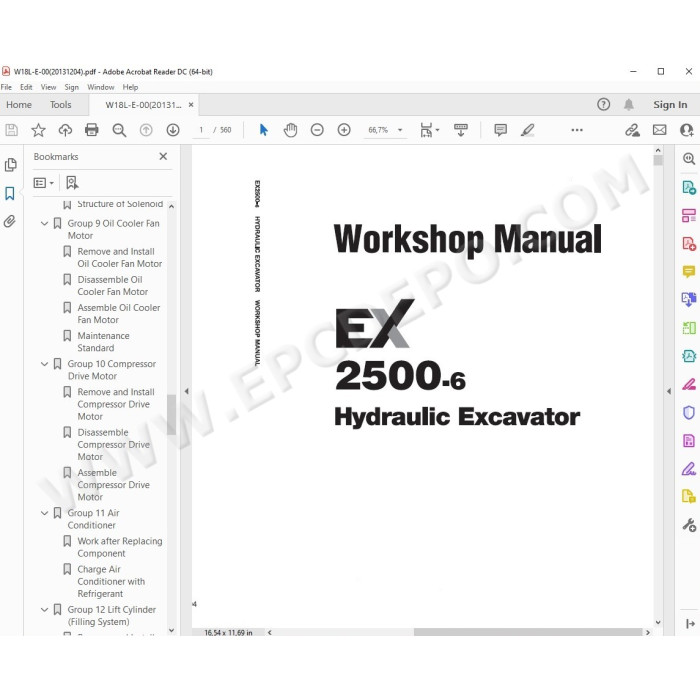The image size is (700, 700).
Task: Click the Save file toolbar icon
Action: [11, 130]
